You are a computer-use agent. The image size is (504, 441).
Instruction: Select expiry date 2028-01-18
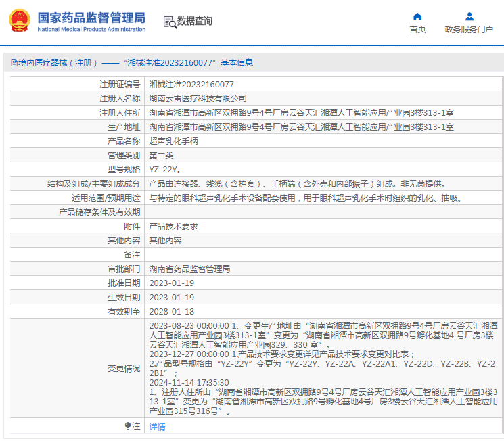click(x=172, y=311)
